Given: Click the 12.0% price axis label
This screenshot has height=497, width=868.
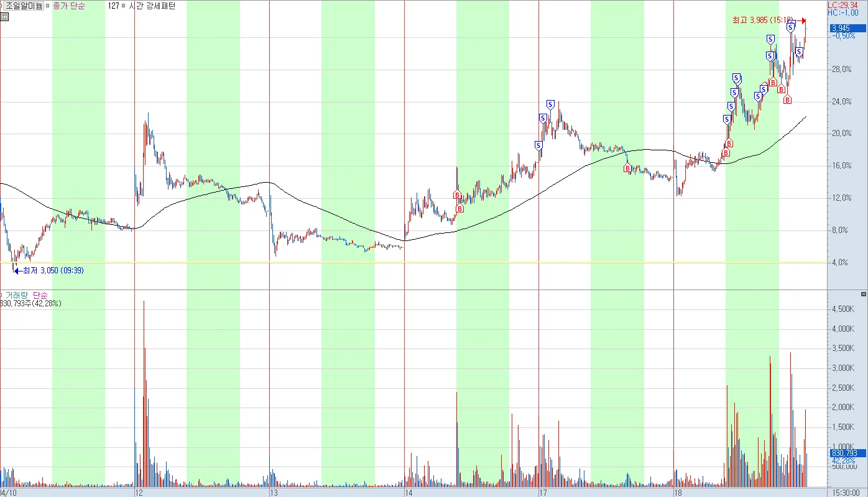Looking at the screenshot, I should click(x=842, y=198).
